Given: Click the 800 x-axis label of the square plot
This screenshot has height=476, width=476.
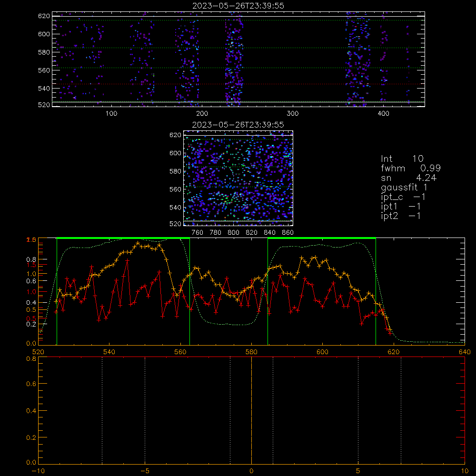Looking at the screenshot, I should [233, 233].
